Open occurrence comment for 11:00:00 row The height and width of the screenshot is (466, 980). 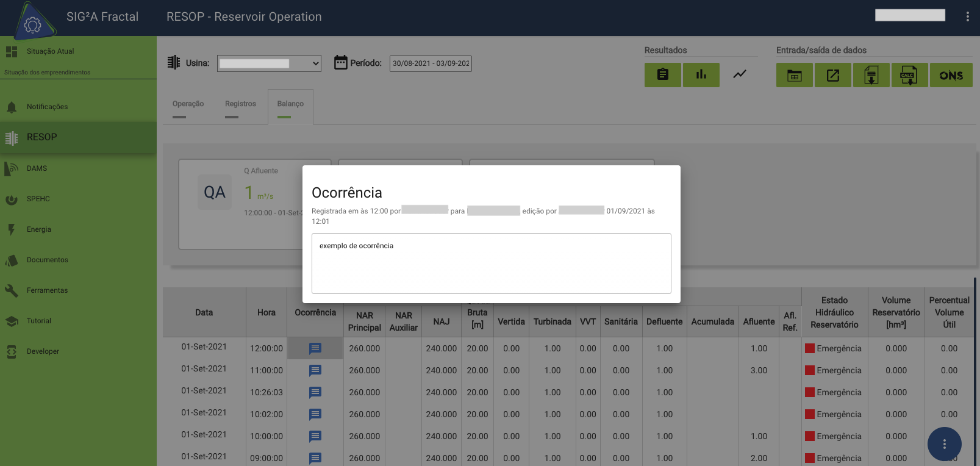pyautogui.click(x=315, y=370)
